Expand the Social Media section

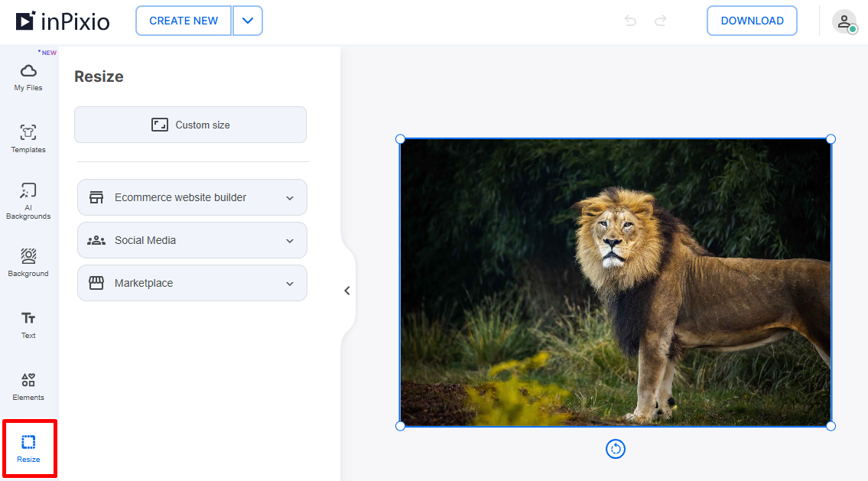pyautogui.click(x=192, y=240)
